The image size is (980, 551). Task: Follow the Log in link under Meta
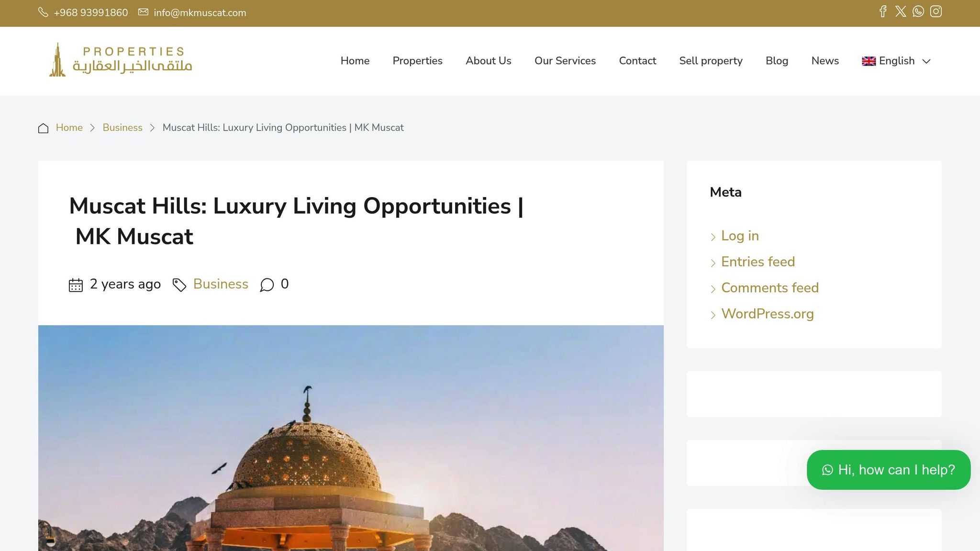(740, 236)
